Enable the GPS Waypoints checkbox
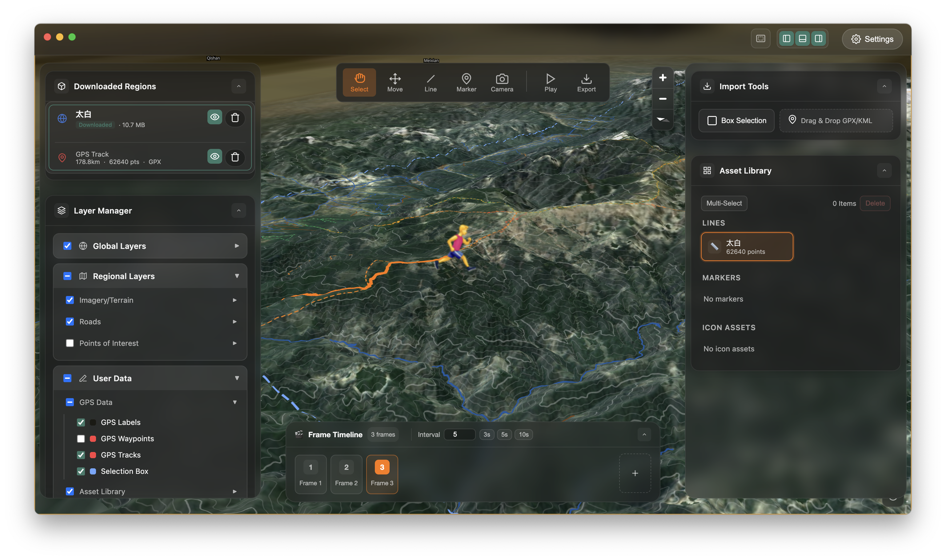 click(x=81, y=438)
